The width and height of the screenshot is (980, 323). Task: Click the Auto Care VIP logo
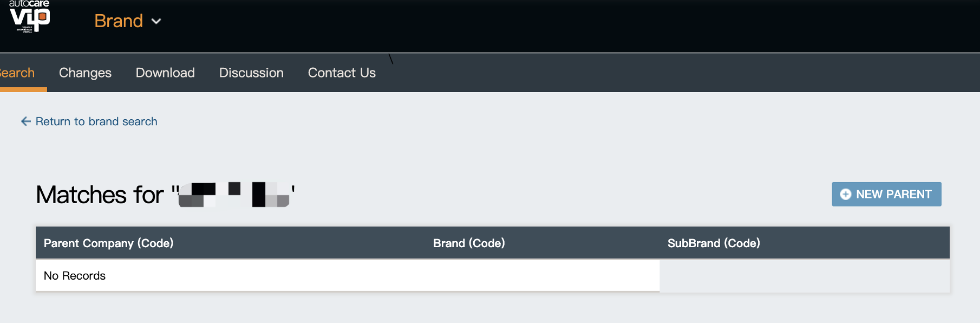click(30, 17)
